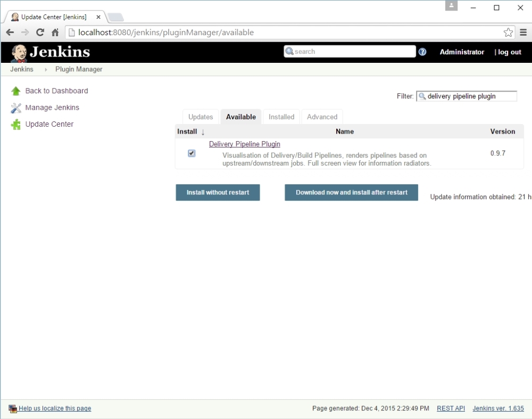Open the Manage Jenkins link
This screenshot has width=532, height=419.
(x=52, y=108)
